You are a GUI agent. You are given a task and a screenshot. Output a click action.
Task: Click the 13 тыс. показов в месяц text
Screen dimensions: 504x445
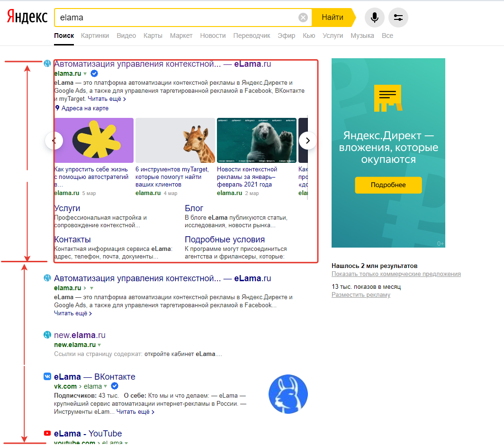(x=366, y=286)
